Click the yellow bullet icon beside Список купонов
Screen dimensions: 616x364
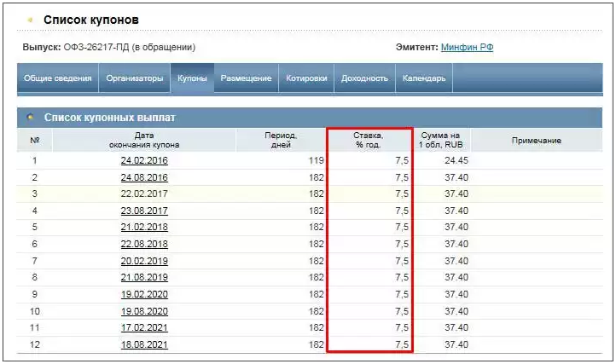point(30,20)
